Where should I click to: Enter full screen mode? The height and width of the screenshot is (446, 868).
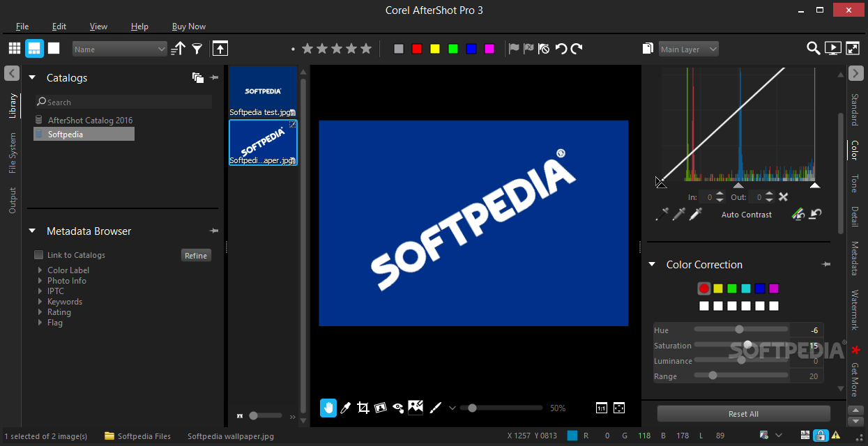click(853, 48)
